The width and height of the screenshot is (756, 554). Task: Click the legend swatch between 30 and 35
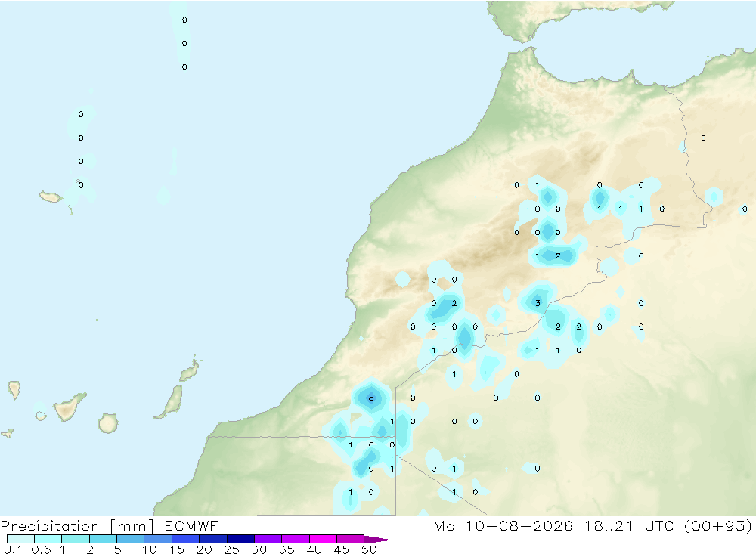point(268,539)
